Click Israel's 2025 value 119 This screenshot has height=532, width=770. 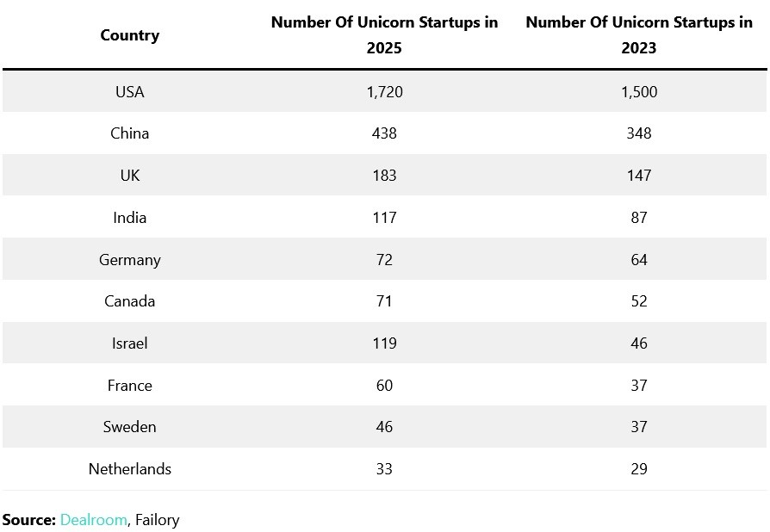pyautogui.click(x=384, y=343)
